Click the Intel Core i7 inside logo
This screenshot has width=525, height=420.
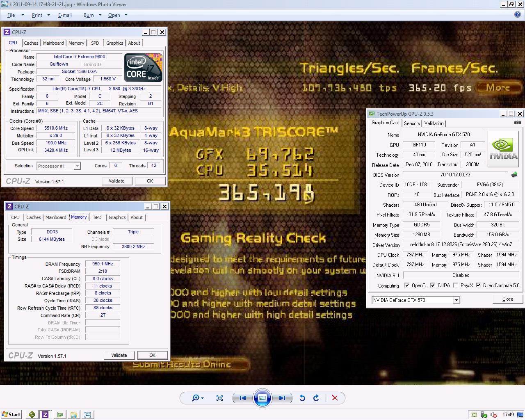pyautogui.click(x=143, y=68)
